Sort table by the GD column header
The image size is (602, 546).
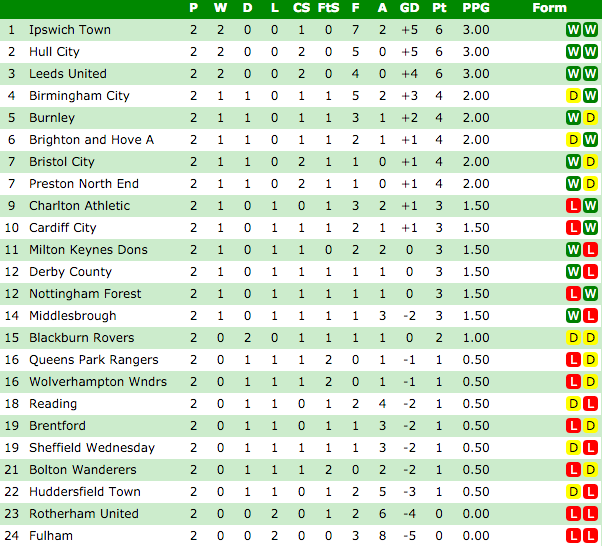point(409,8)
